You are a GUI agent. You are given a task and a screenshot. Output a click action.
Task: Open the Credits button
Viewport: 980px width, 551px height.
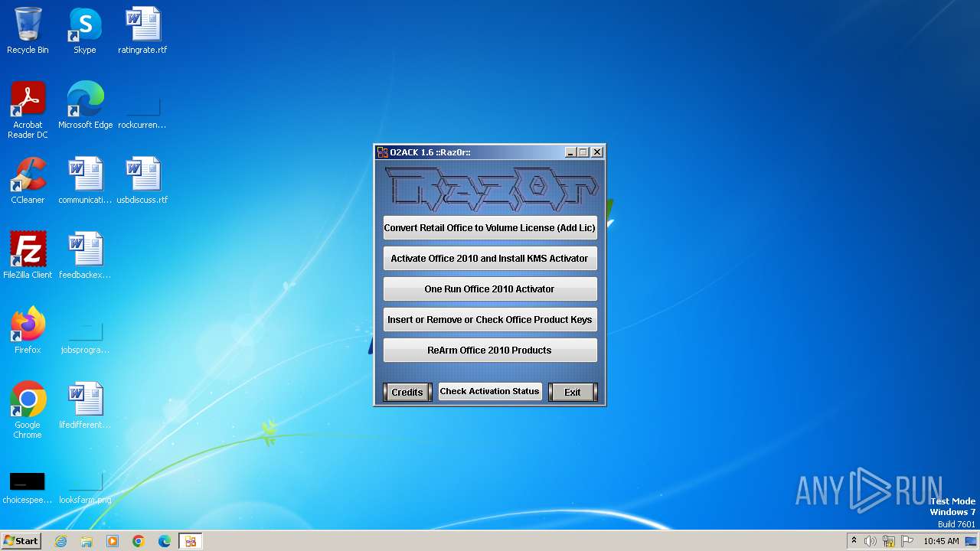[x=407, y=392]
